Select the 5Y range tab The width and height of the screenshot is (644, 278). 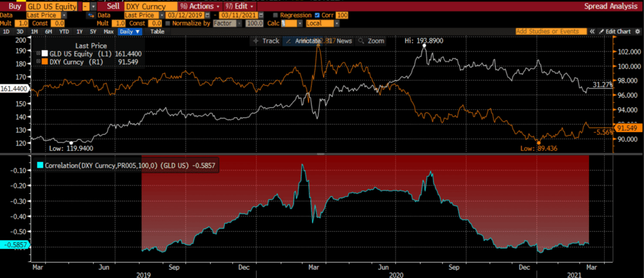(93, 31)
